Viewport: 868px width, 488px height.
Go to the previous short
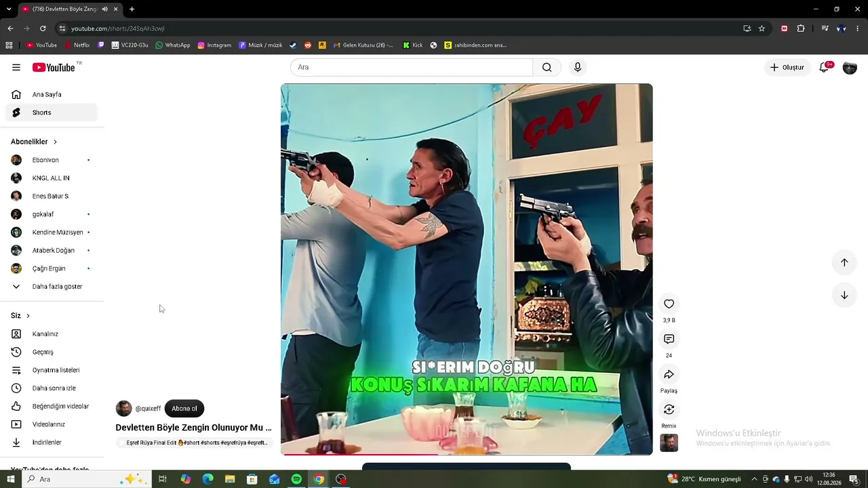[x=844, y=262]
